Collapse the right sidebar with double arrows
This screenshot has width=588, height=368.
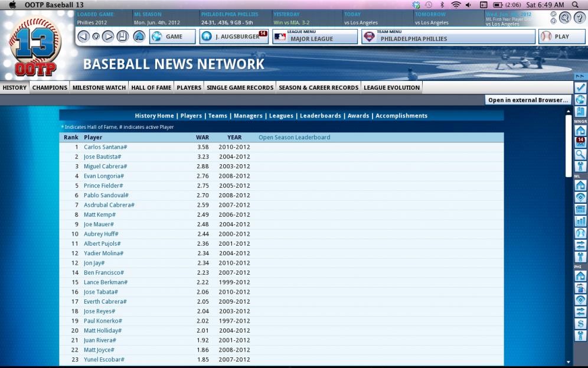pyautogui.click(x=580, y=76)
